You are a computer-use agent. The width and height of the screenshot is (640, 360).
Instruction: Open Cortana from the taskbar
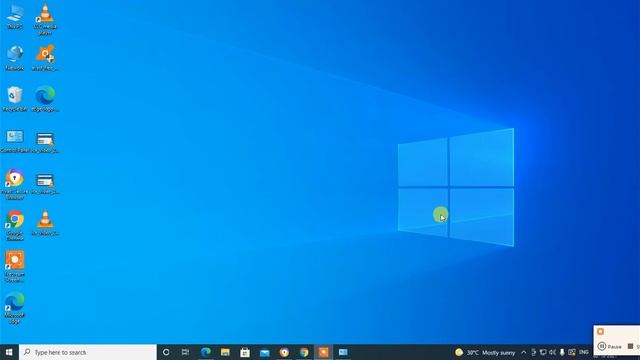pyautogui.click(x=166, y=352)
